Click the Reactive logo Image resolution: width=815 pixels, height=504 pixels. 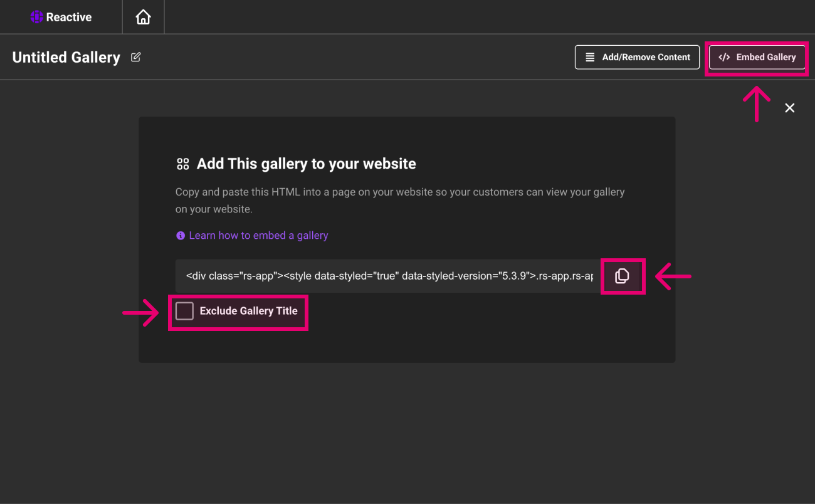[x=61, y=17]
